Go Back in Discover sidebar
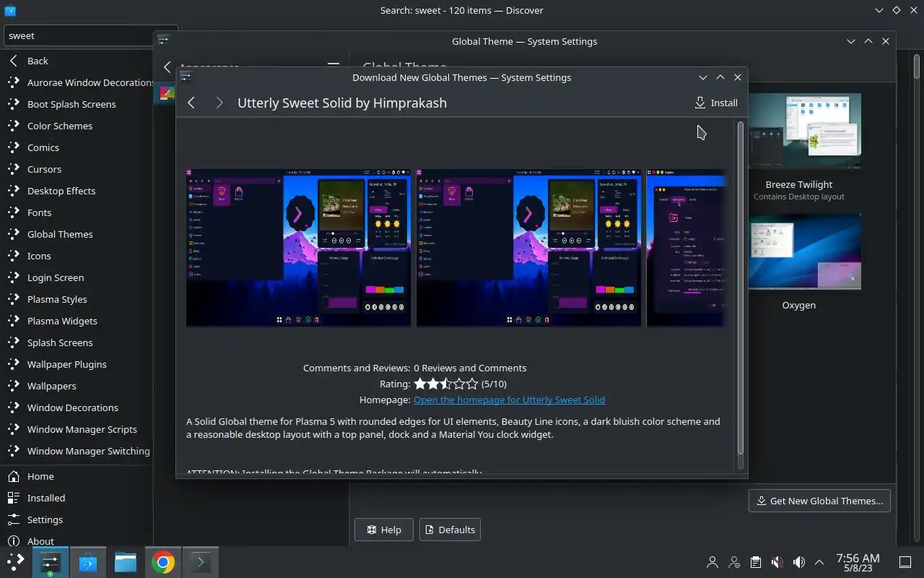This screenshot has width=924, height=578. coord(77,61)
